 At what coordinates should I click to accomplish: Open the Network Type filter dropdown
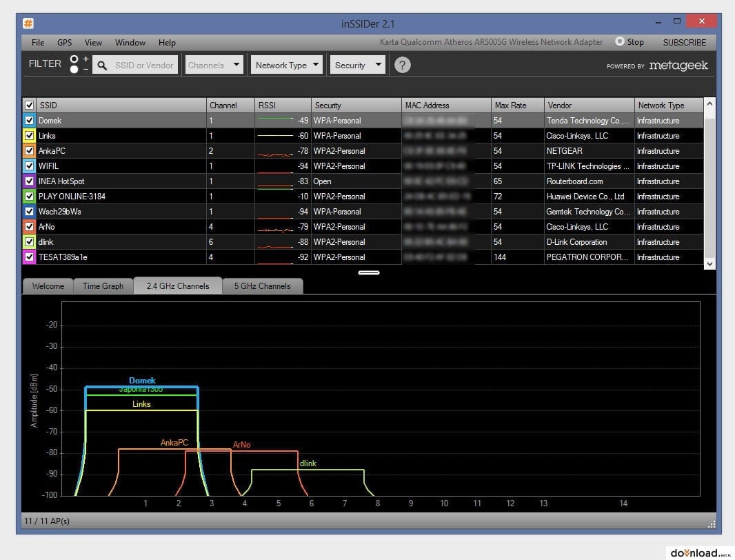click(x=286, y=65)
